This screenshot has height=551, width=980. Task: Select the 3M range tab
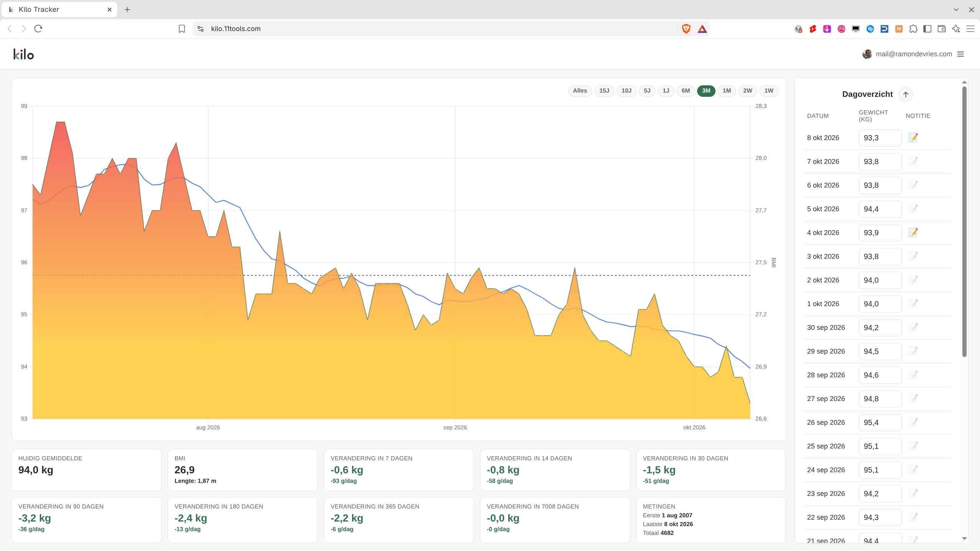coord(706,91)
